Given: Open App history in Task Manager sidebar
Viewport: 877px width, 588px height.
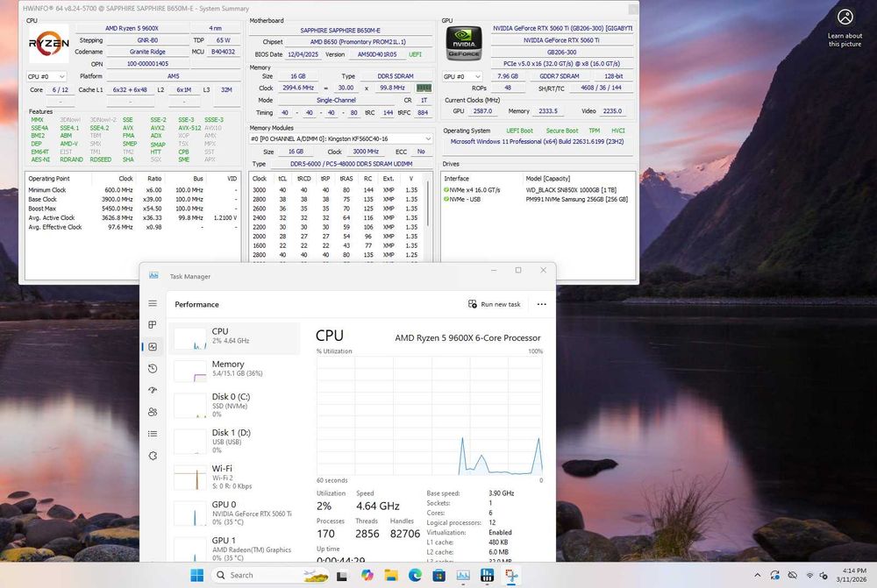Looking at the screenshot, I should (153, 368).
